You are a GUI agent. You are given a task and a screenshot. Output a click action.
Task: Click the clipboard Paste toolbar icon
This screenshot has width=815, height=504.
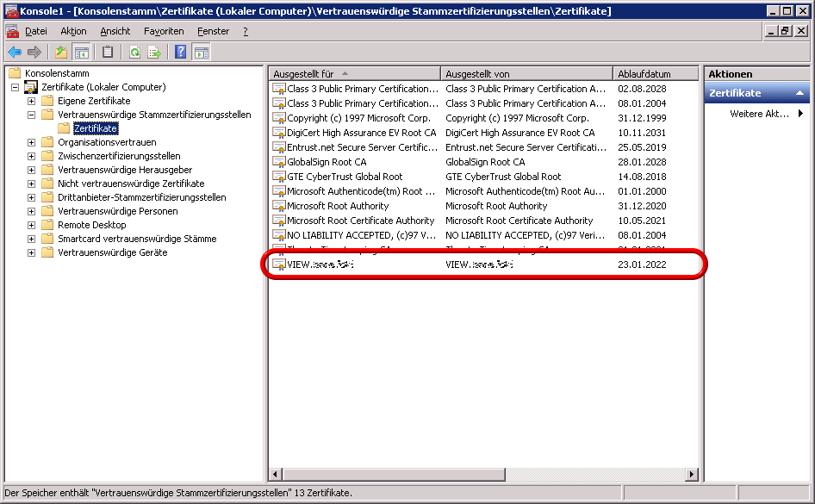pos(108,53)
